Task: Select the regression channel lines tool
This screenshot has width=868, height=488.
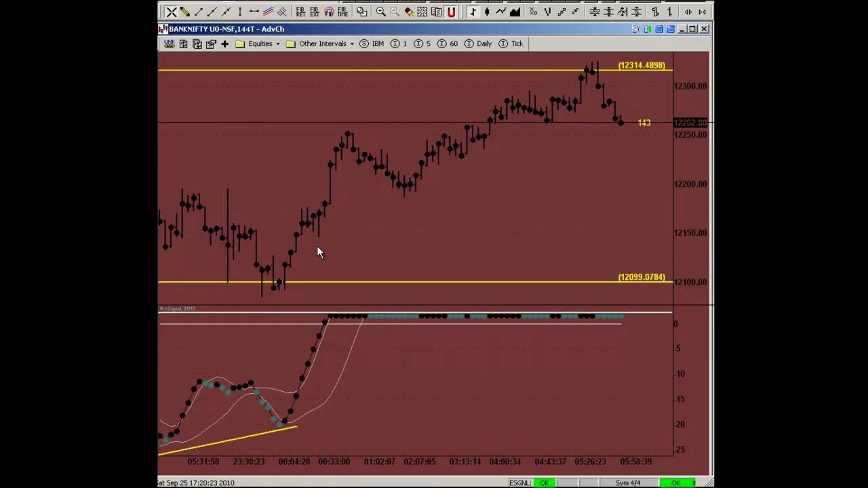Action: tap(269, 12)
